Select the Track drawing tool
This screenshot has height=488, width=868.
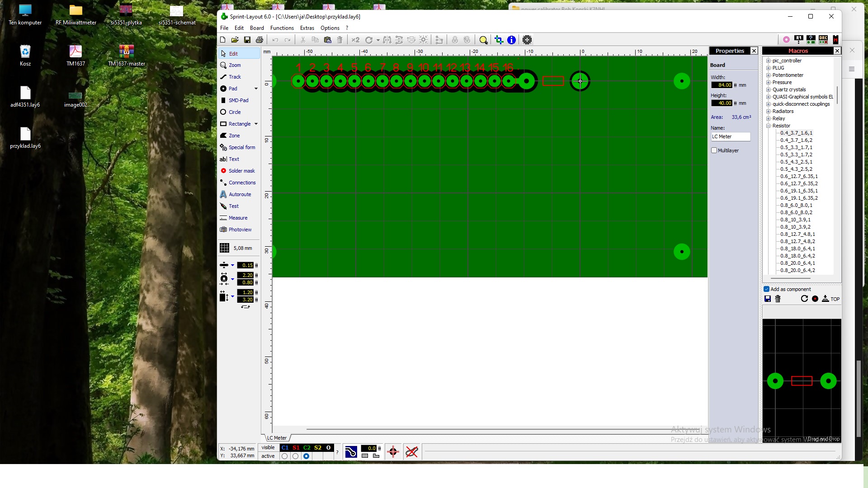click(x=234, y=77)
